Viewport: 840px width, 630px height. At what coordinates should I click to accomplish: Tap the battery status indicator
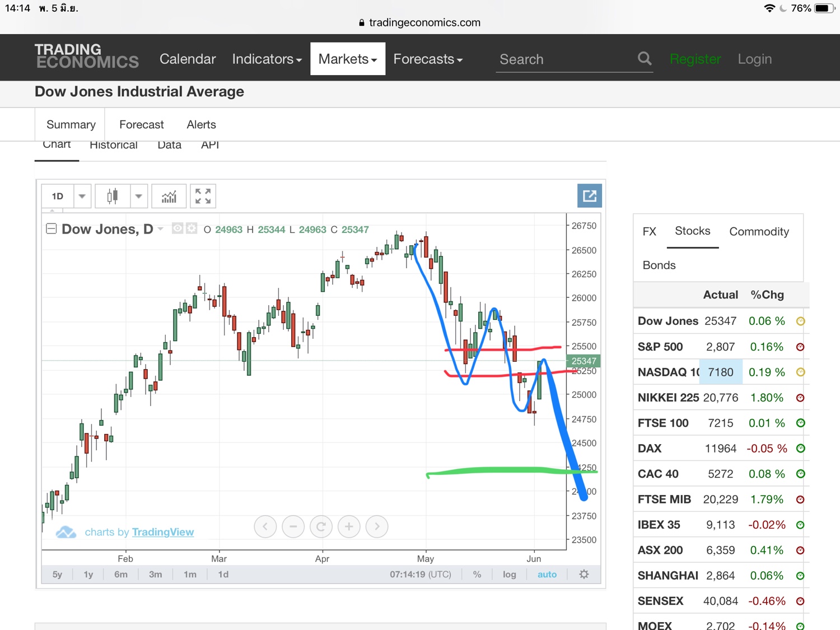[x=824, y=8]
